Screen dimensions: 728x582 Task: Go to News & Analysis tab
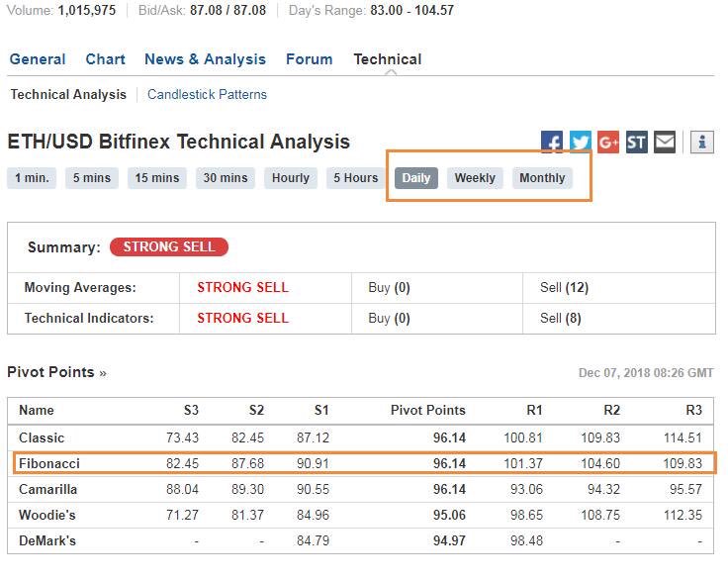click(x=205, y=59)
